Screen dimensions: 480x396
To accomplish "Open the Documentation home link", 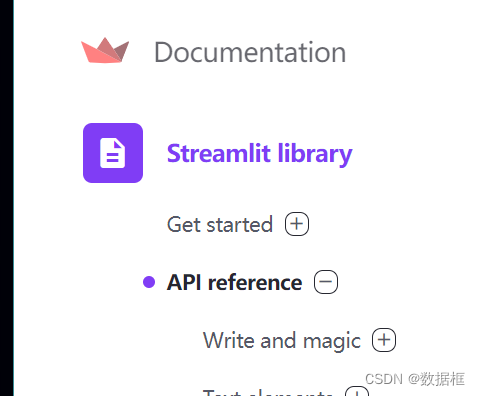I will (250, 52).
